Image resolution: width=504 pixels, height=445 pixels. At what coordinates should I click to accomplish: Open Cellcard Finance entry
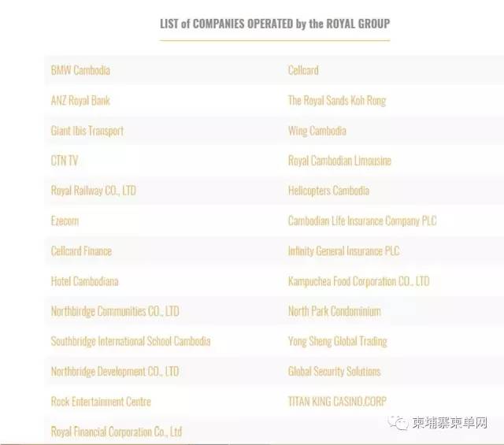pos(81,251)
